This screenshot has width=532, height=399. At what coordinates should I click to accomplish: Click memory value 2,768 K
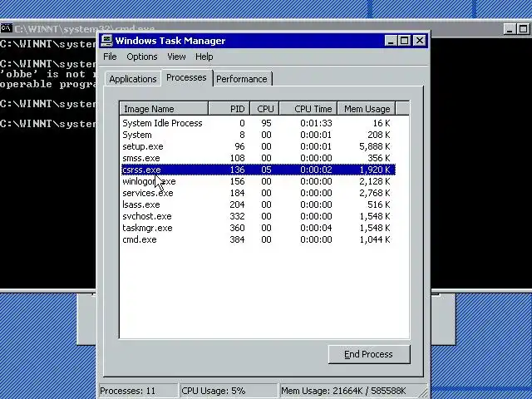click(x=375, y=193)
